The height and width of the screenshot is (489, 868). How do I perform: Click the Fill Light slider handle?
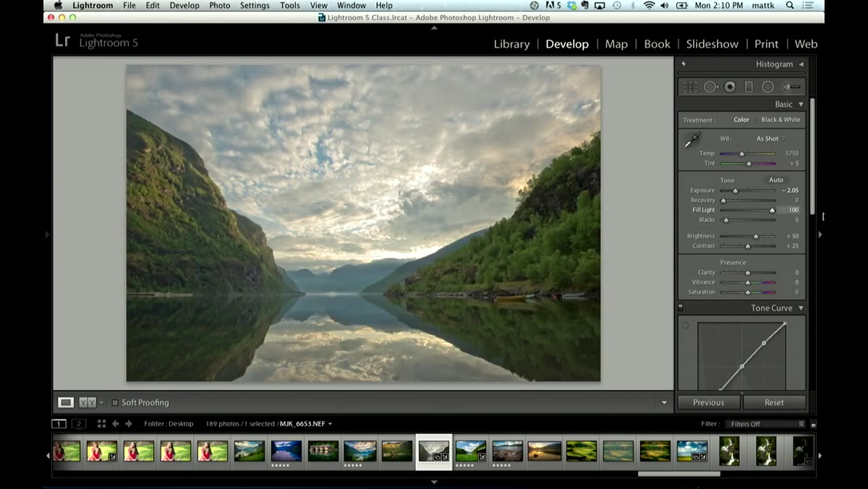[773, 211]
